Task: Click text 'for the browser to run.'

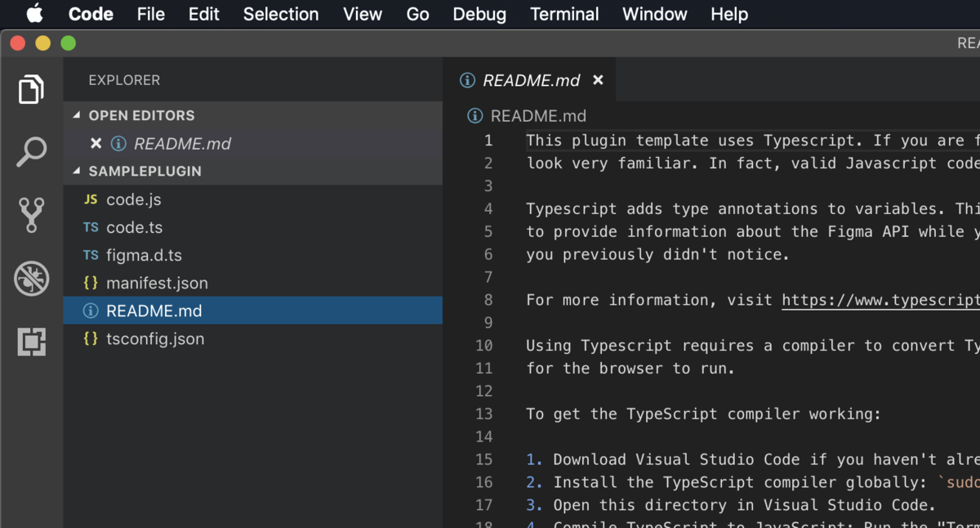Action: pyautogui.click(x=630, y=369)
